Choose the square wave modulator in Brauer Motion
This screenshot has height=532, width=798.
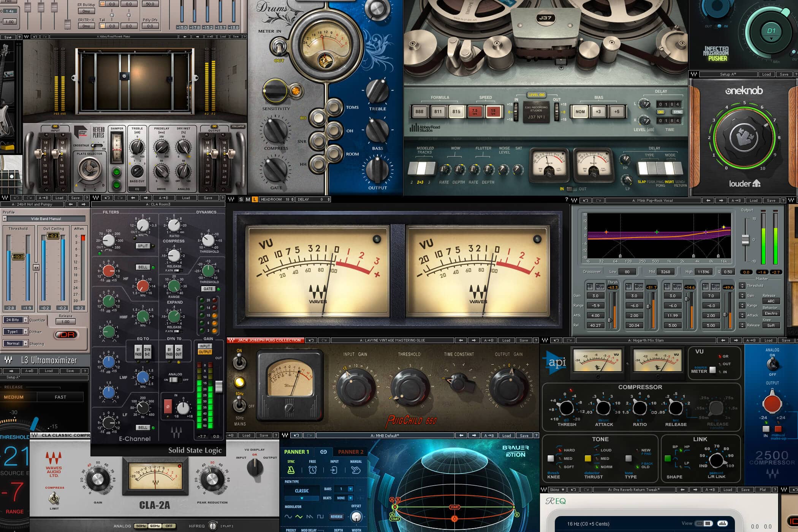pyautogui.click(x=320, y=516)
